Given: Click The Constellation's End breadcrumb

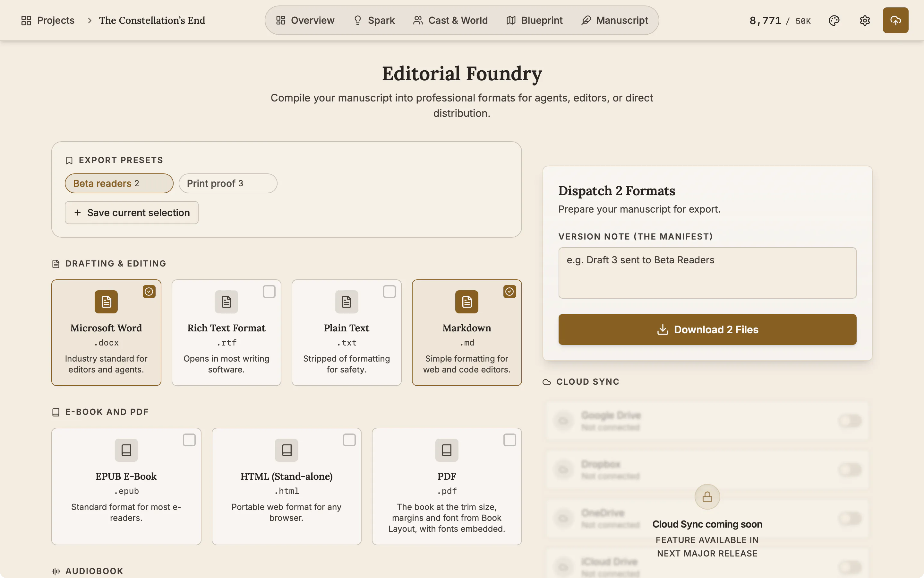Looking at the screenshot, I should click(152, 20).
